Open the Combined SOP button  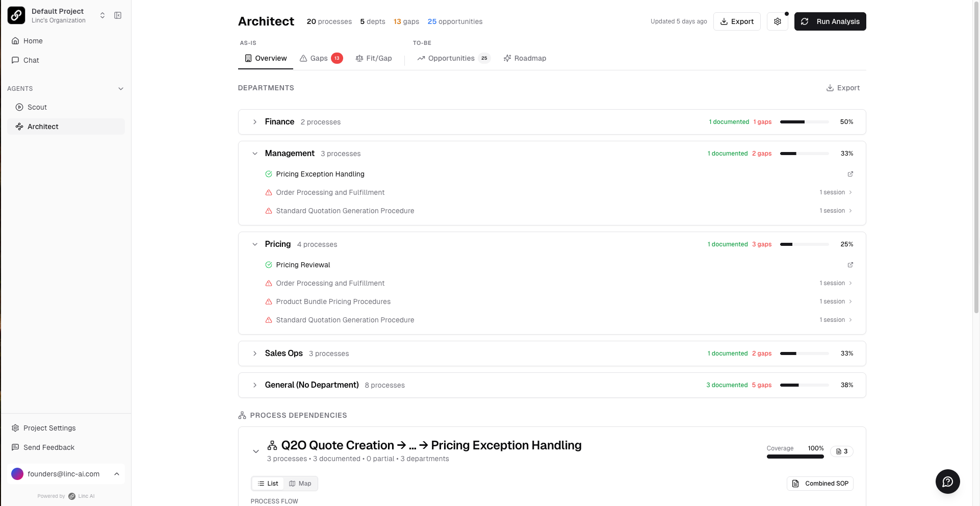820,484
